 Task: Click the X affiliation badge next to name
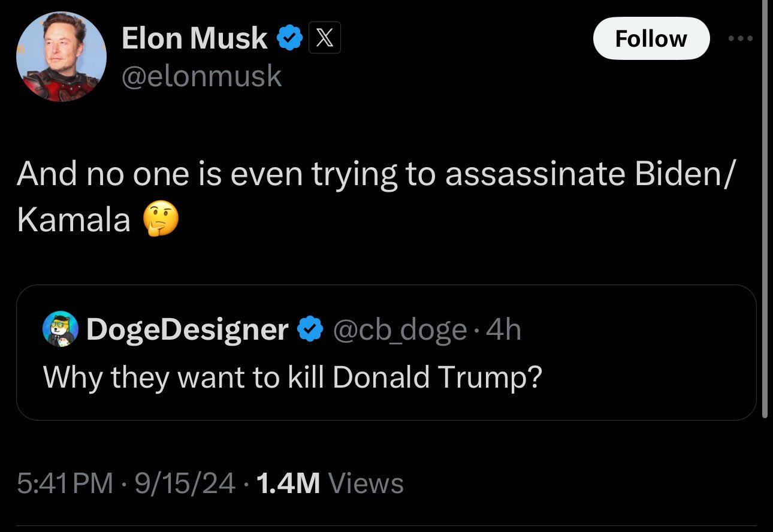pos(324,38)
